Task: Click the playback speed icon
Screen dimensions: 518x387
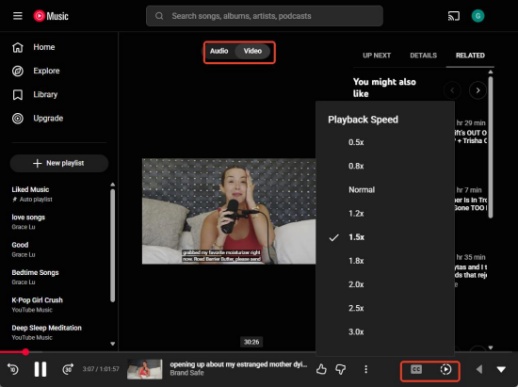Action: (446, 369)
